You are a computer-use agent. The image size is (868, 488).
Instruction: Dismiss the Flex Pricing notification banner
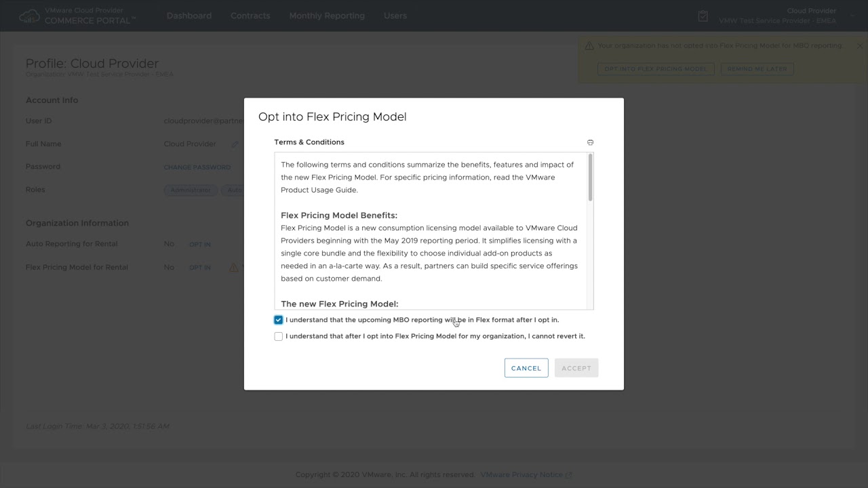[x=859, y=46]
